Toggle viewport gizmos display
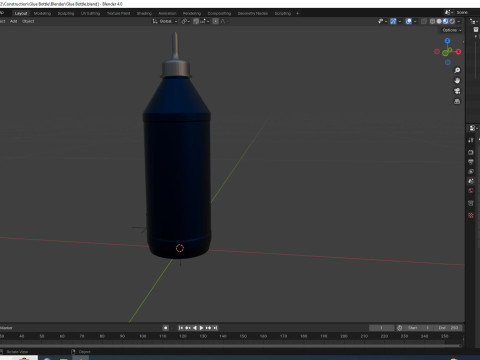 coord(393,21)
